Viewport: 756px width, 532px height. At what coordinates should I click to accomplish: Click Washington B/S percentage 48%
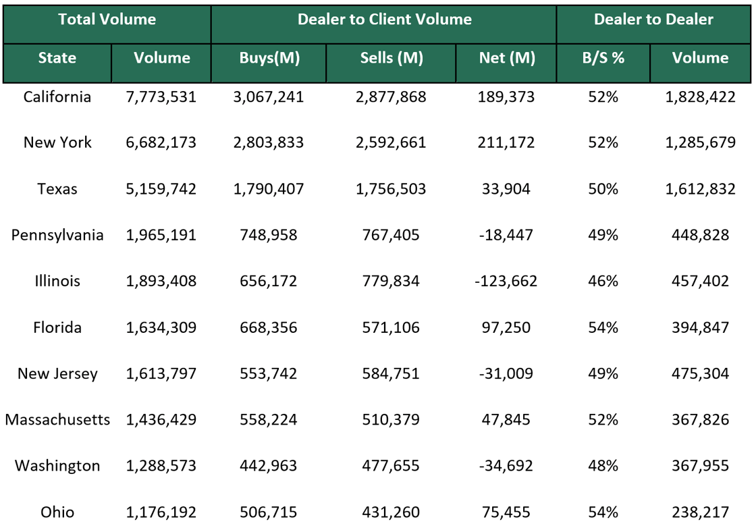(603, 466)
